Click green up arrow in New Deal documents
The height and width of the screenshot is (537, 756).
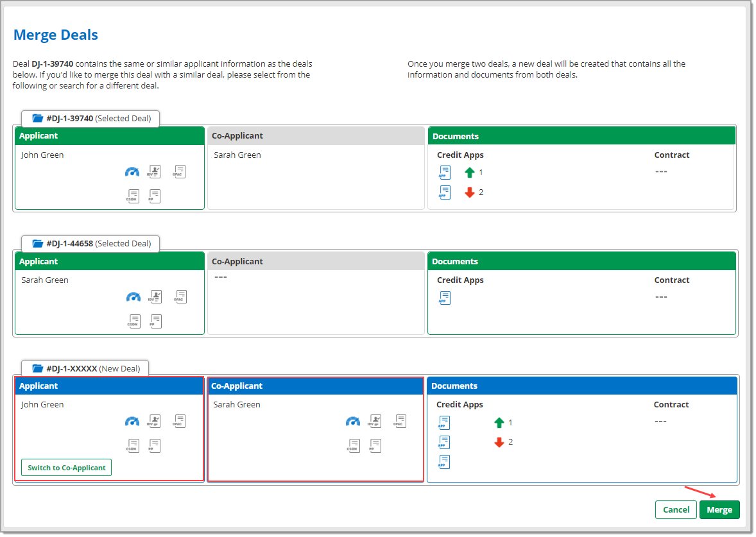(x=499, y=423)
